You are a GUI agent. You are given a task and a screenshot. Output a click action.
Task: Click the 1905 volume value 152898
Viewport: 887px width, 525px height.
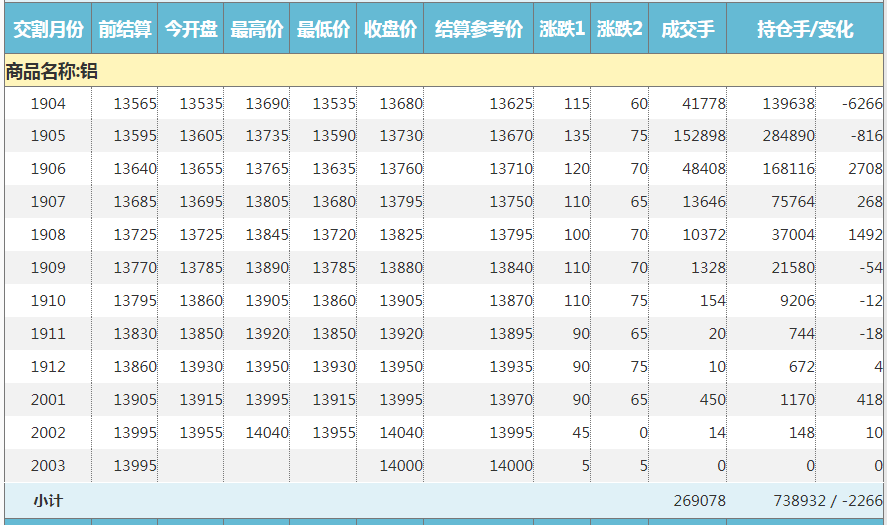pyautogui.click(x=699, y=137)
